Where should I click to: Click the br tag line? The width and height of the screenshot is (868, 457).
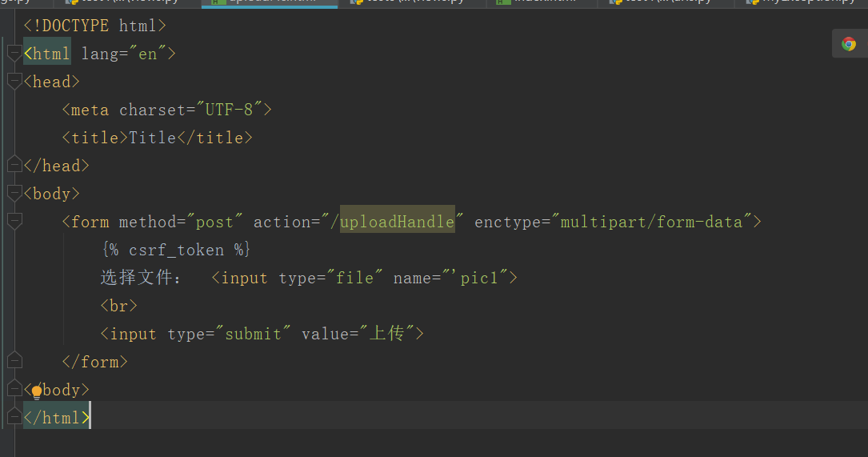[118, 306]
